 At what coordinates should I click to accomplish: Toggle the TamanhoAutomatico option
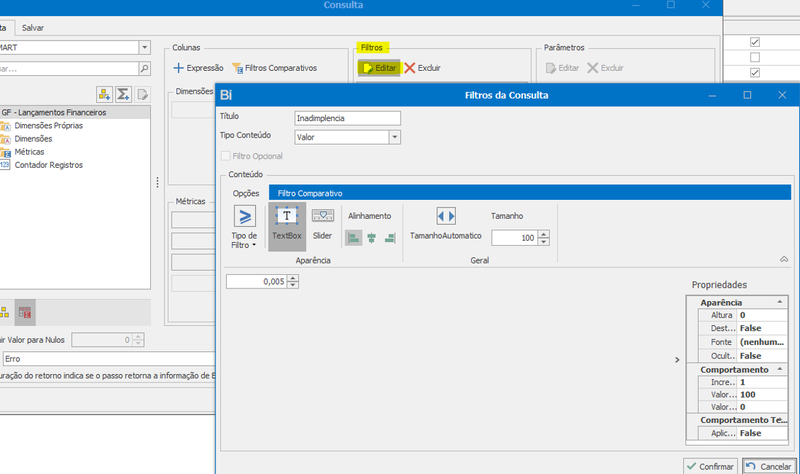click(446, 223)
